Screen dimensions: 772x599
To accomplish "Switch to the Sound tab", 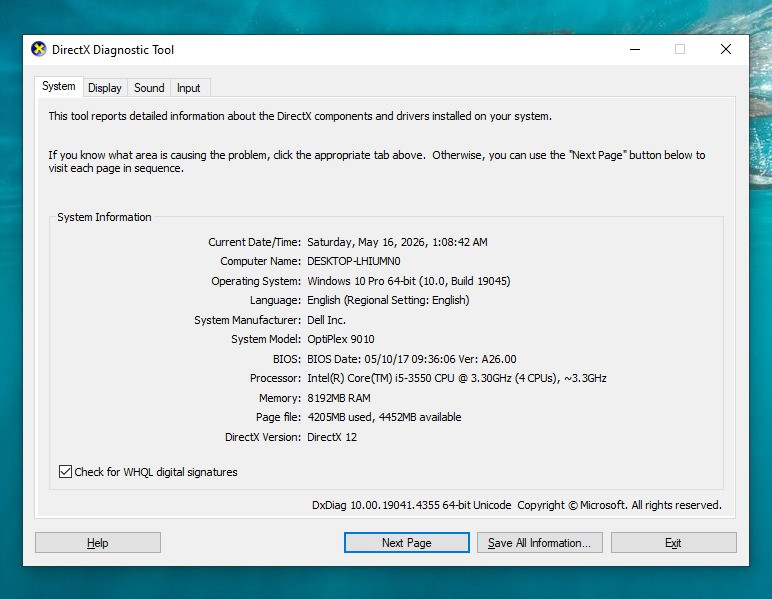I will click(149, 88).
